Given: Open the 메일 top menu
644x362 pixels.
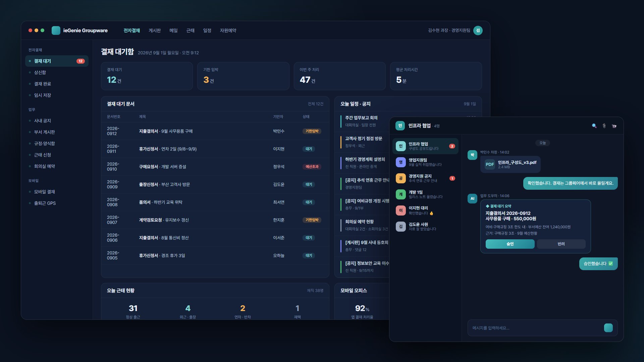Looking at the screenshot, I should [173, 31].
